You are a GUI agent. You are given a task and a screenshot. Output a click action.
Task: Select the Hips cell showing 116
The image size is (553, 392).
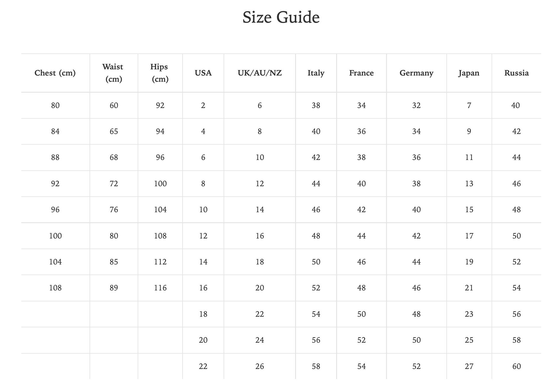160,288
